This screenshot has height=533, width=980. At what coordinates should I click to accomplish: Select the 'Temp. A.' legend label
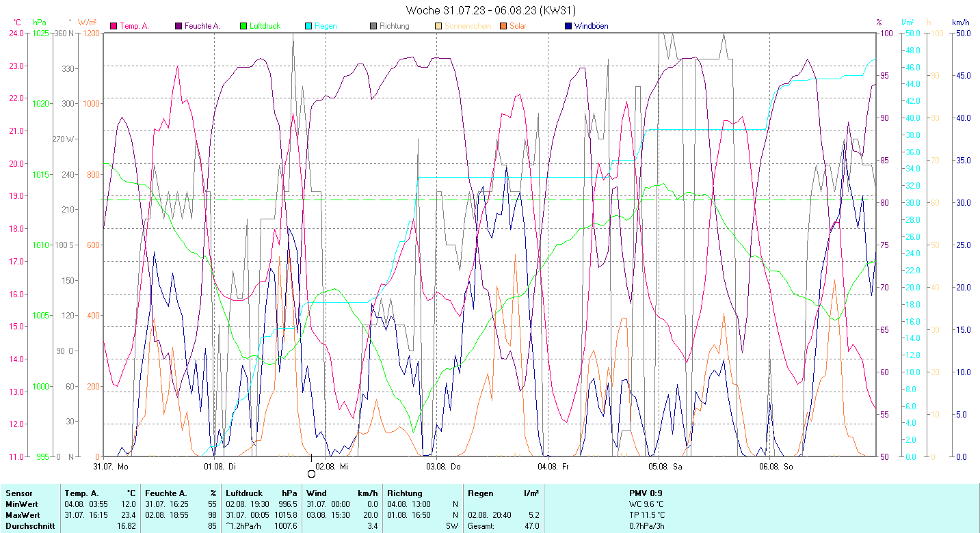pos(134,26)
